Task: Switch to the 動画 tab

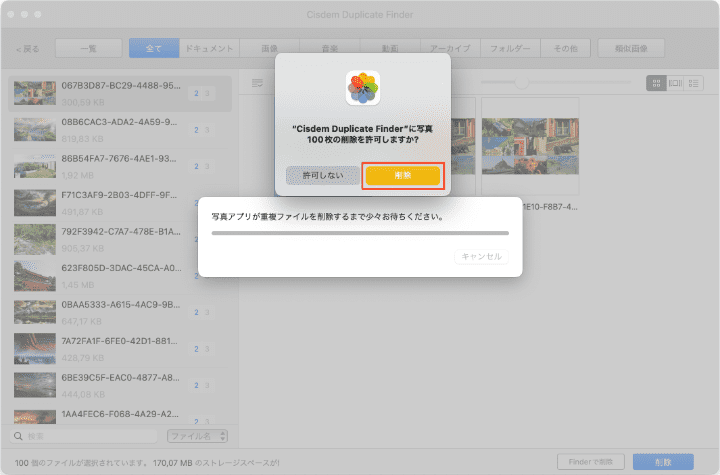Action: point(390,48)
